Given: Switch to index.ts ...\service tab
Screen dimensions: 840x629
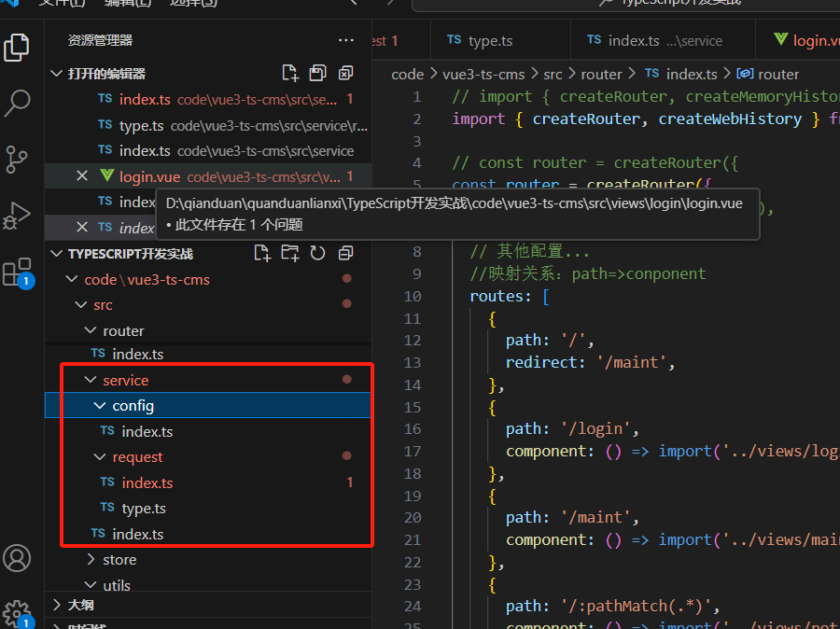Looking at the screenshot, I should [663, 40].
